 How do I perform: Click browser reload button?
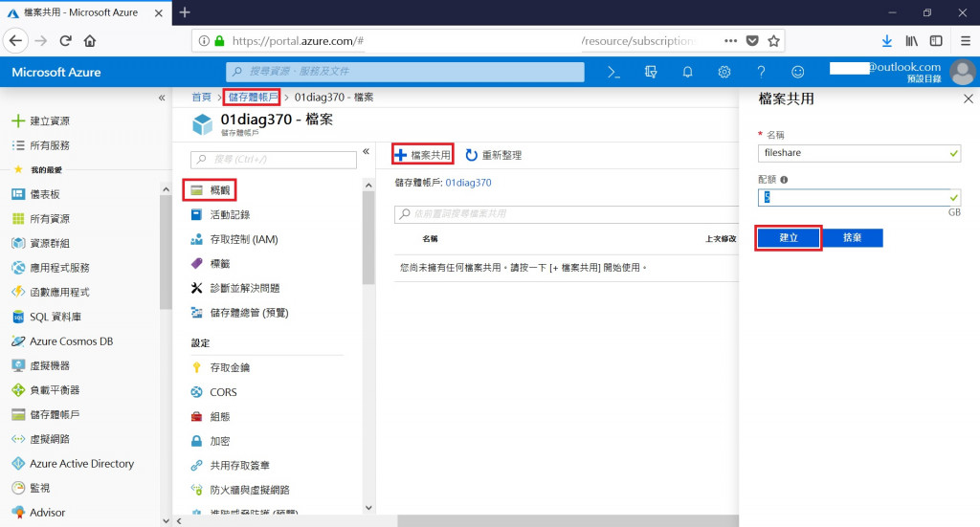(x=65, y=41)
